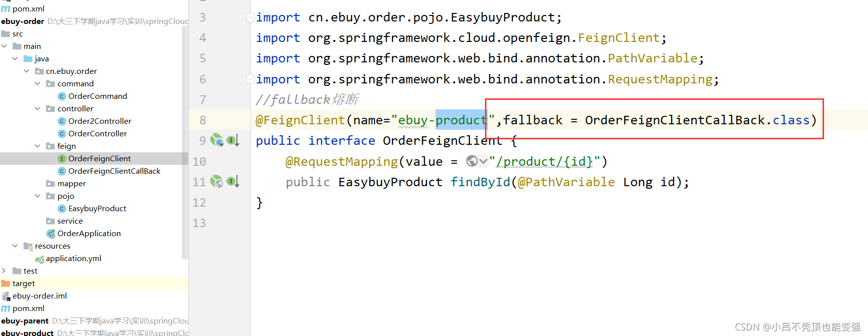Click the Order2Controller class icon
The image size is (868, 336).
62,121
